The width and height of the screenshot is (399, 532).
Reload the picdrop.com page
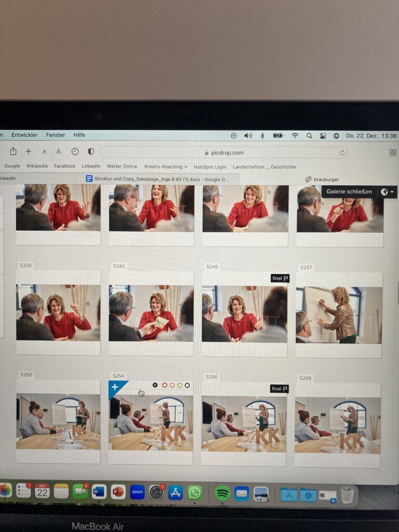point(342,152)
